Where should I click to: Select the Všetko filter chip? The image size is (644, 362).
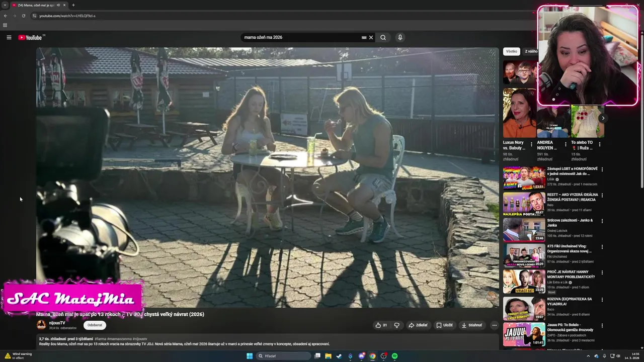[x=512, y=51]
